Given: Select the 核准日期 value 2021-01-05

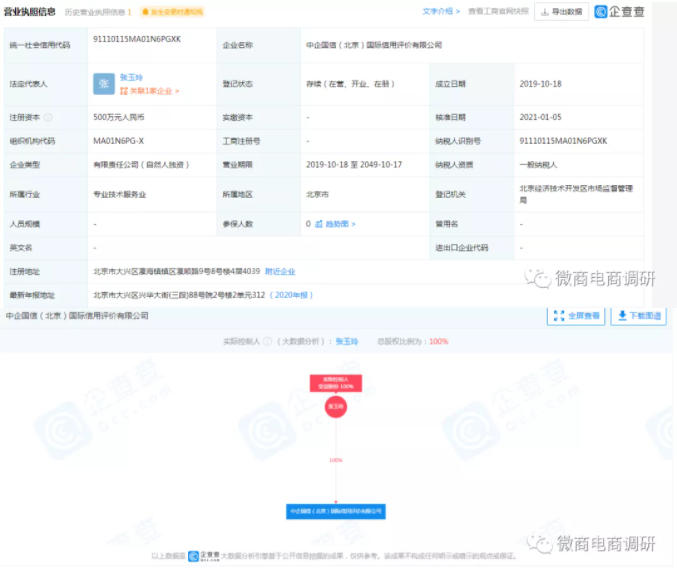Looking at the screenshot, I should click(x=541, y=117).
